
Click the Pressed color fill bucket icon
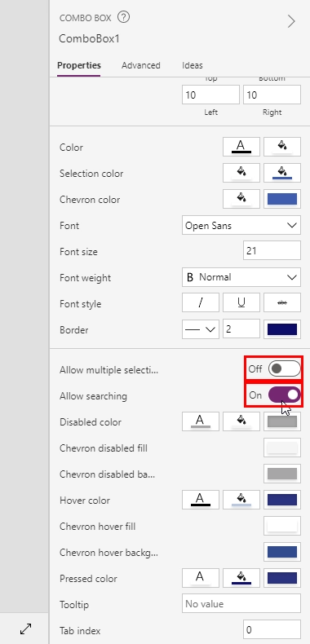241,578
